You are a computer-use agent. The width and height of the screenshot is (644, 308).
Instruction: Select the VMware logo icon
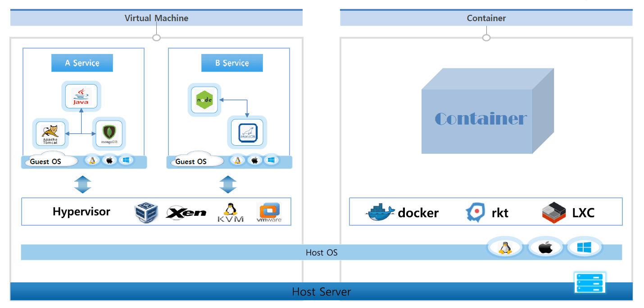pyautogui.click(x=269, y=212)
